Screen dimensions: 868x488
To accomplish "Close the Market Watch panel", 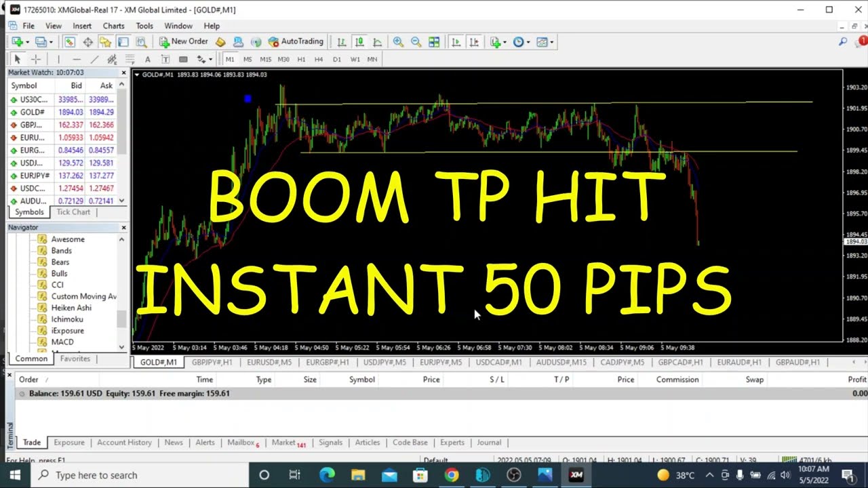I will point(123,73).
